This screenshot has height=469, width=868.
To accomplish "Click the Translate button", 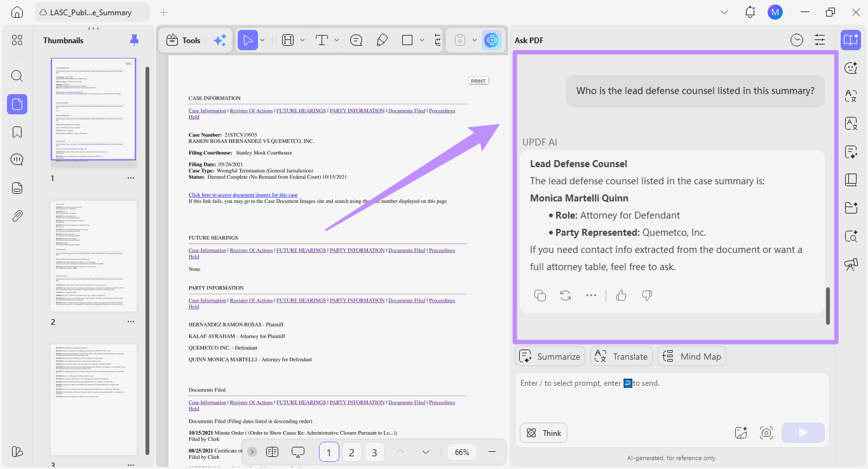I will click(x=621, y=357).
